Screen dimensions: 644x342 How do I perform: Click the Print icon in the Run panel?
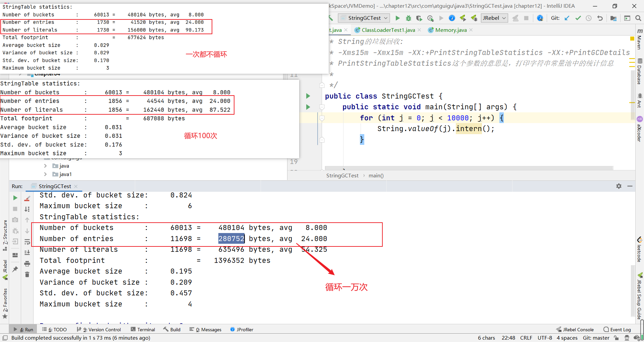coord(27,264)
